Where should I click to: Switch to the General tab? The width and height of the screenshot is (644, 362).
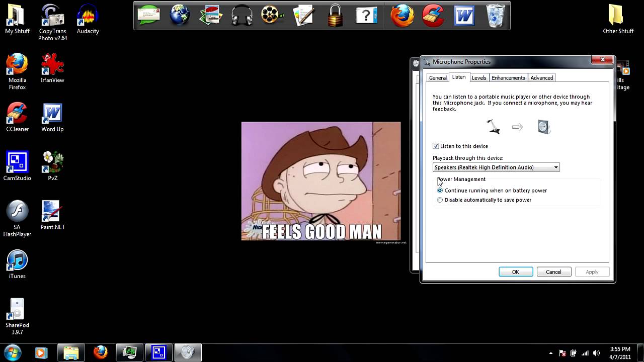438,78
